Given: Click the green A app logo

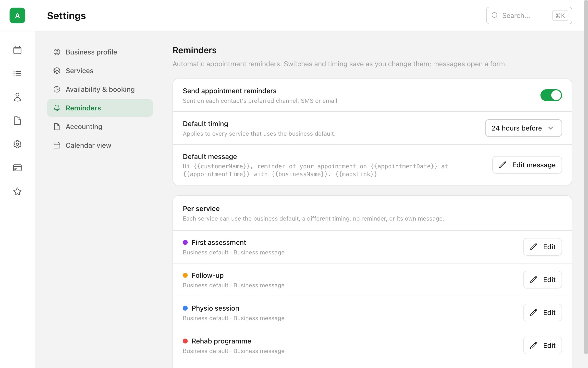Looking at the screenshot, I should (17, 15).
